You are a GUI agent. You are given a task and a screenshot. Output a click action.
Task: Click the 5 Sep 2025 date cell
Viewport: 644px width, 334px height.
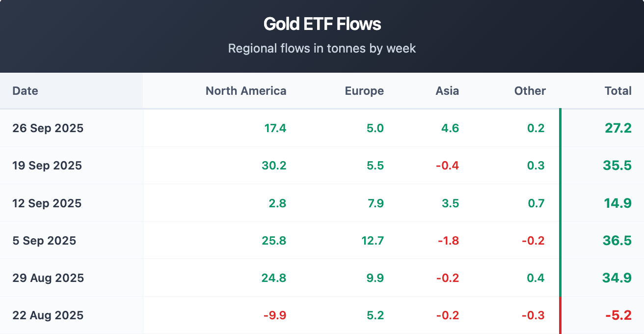pos(44,241)
